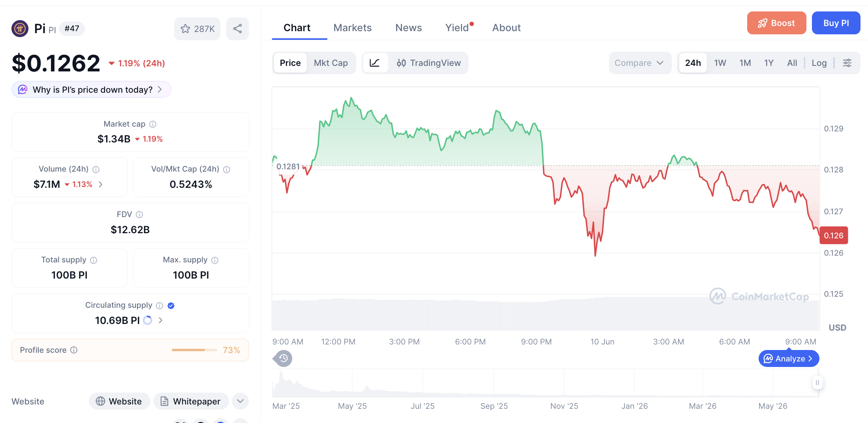Expand more website links chevron

pyautogui.click(x=240, y=401)
